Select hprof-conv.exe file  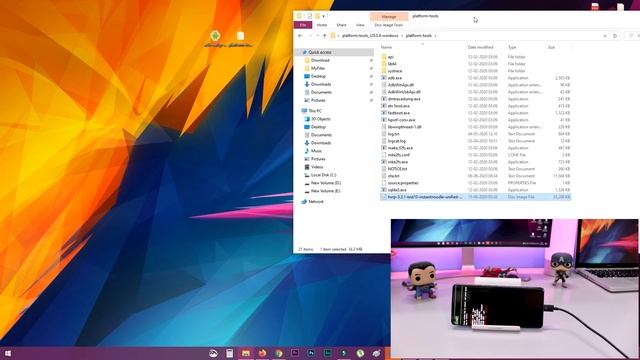click(401, 120)
